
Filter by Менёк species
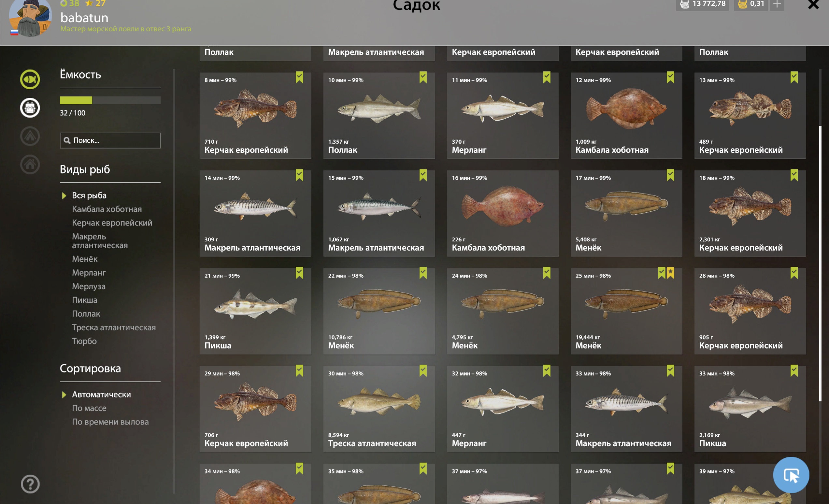click(85, 259)
